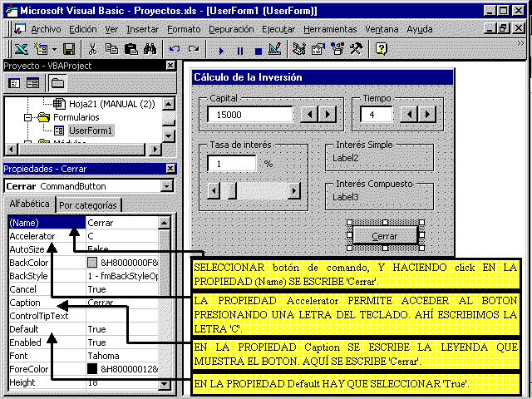The width and height of the screenshot is (532, 399).
Task: Open the Object Browser toolbar icon
Action: [x=337, y=50]
